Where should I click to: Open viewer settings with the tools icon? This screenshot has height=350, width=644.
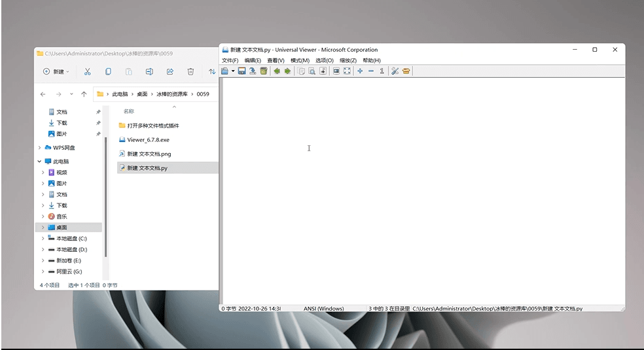(x=395, y=71)
